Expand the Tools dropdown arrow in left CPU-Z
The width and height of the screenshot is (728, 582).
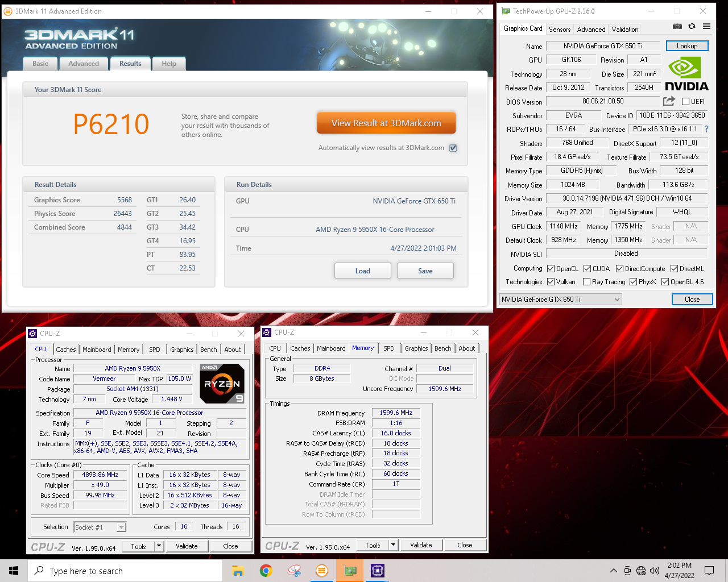click(159, 546)
